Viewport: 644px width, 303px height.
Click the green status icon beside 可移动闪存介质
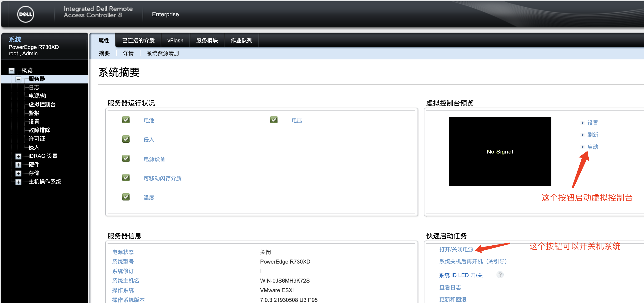pos(126,178)
